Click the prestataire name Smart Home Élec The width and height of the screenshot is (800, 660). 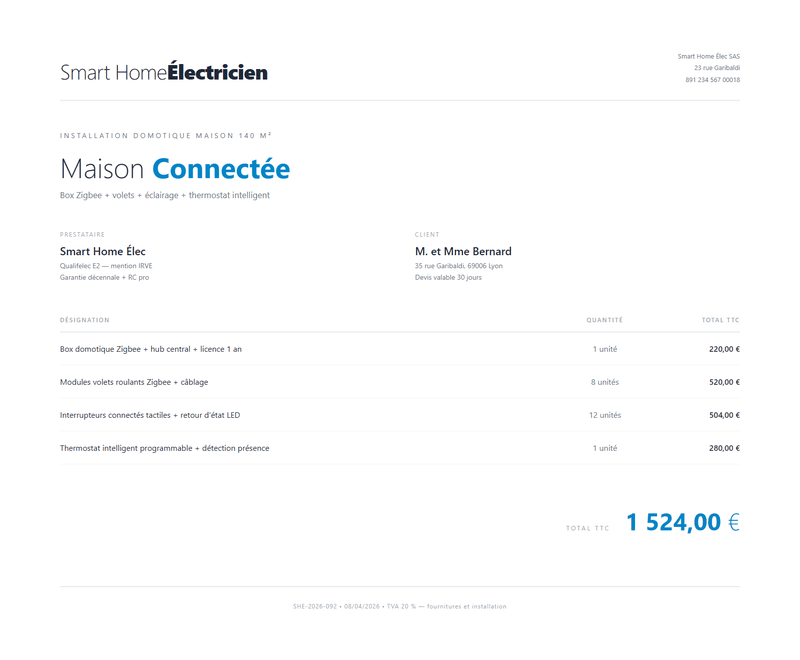point(103,251)
